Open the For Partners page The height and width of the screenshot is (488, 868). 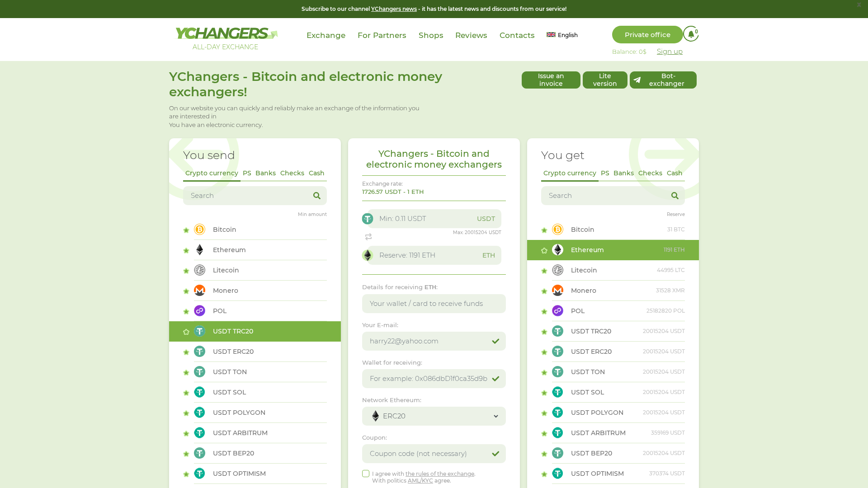pyautogui.click(x=382, y=35)
